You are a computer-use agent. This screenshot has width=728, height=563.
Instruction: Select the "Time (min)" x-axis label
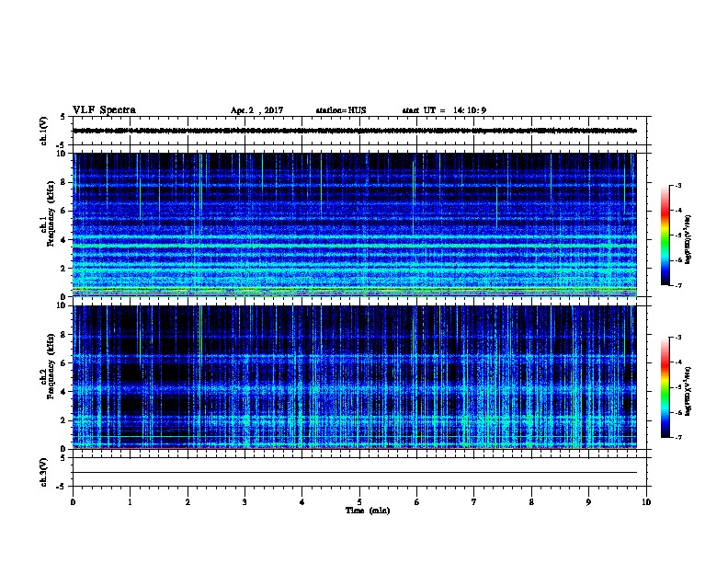click(368, 511)
